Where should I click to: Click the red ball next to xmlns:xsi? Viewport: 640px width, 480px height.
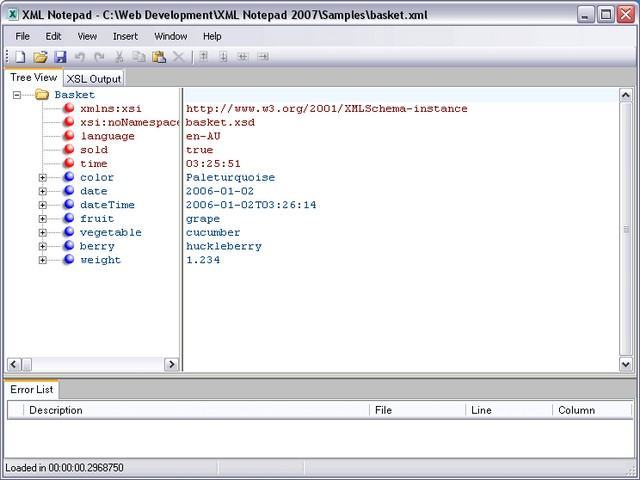(x=69, y=108)
